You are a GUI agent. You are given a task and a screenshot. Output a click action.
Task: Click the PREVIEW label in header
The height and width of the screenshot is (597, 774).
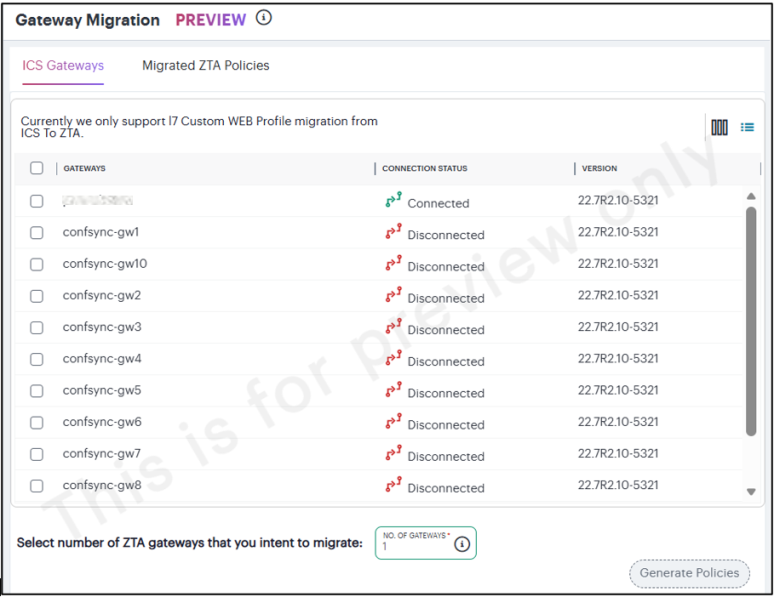(211, 20)
